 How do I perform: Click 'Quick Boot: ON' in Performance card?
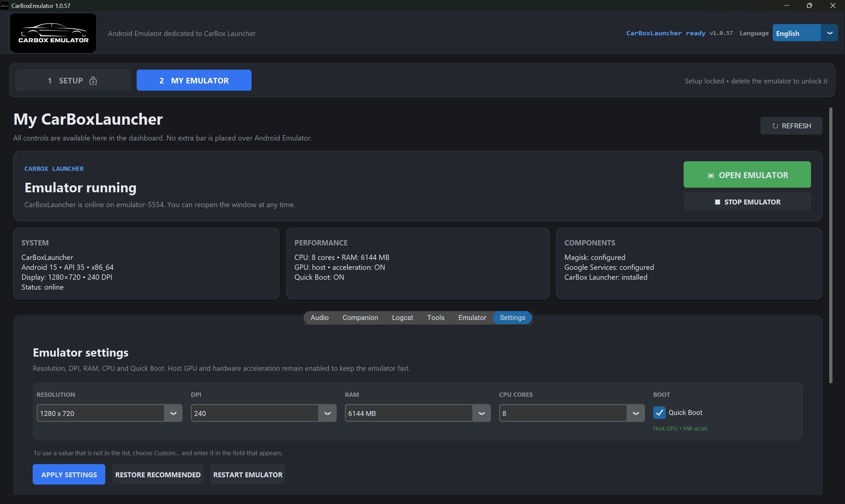pyautogui.click(x=319, y=277)
